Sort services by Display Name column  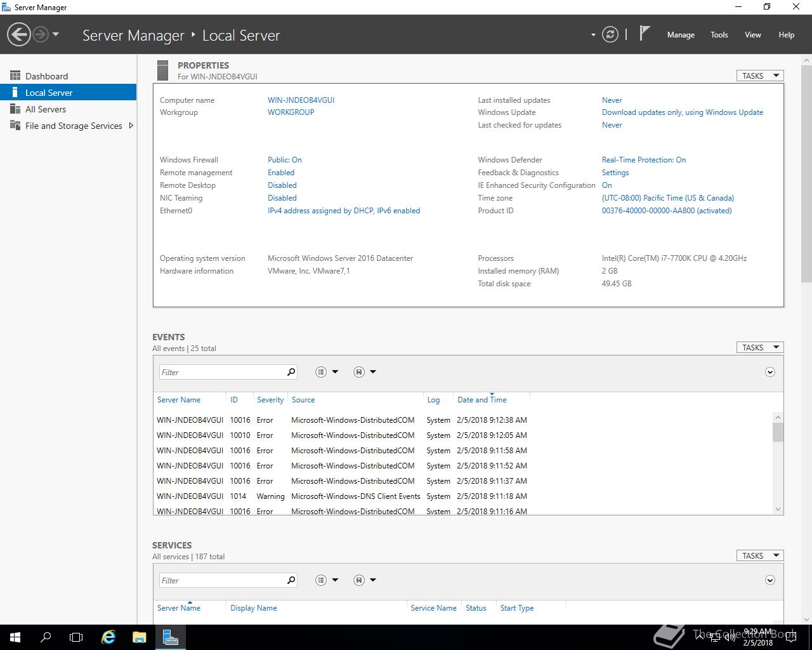(x=254, y=608)
